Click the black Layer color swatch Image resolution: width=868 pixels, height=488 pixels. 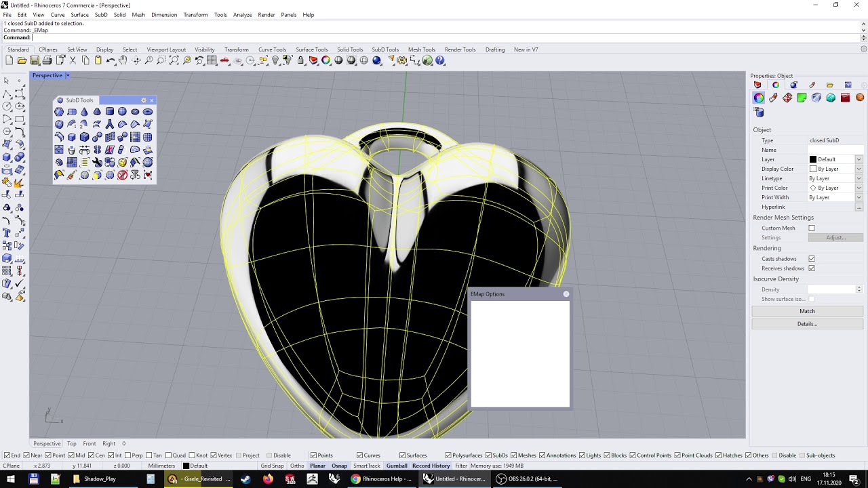[x=813, y=159]
